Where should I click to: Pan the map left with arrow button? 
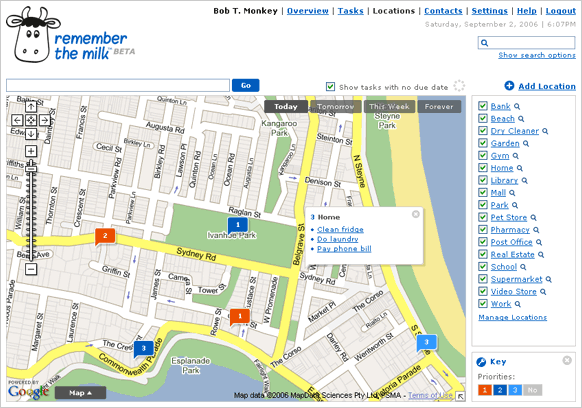coord(17,120)
